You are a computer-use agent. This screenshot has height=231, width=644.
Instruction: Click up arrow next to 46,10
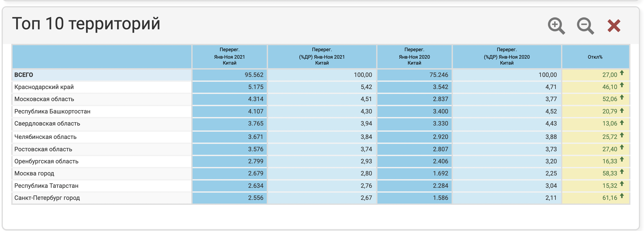(622, 85)
